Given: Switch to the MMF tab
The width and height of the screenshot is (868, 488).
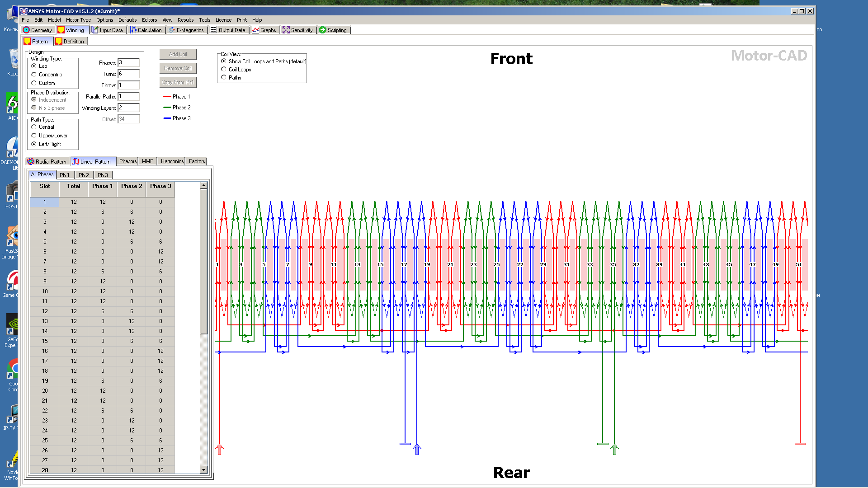Looking at the screenshot, I should [147, 161].
